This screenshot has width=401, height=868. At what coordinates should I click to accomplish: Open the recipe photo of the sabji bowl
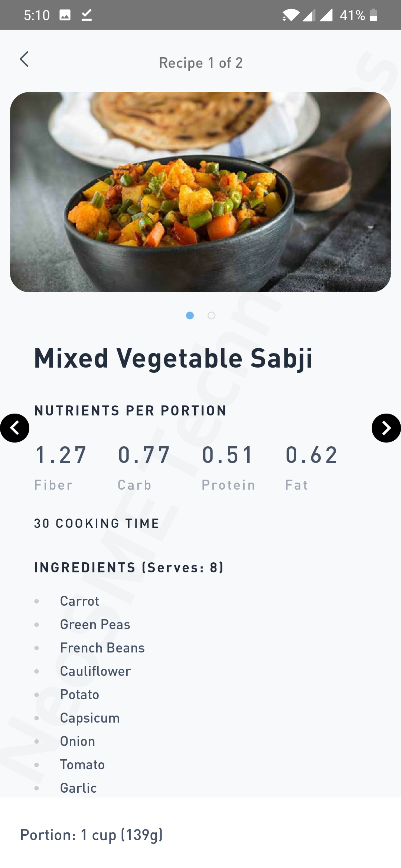(x=200, y=193)
